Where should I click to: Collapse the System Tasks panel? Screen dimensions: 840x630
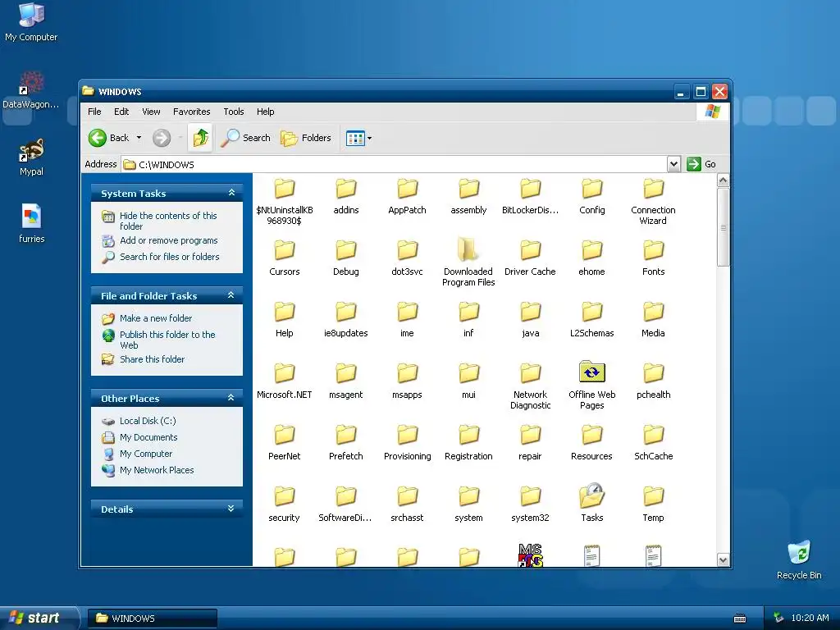click(231, 192)
